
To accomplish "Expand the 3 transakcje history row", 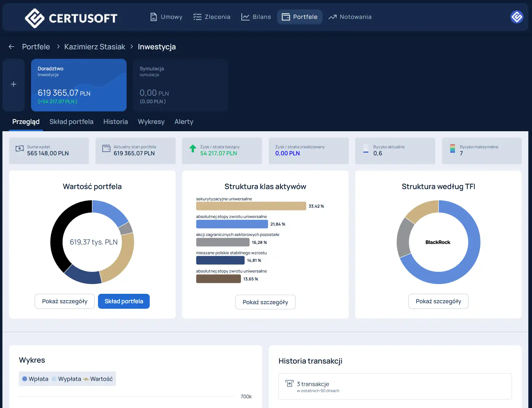I will 395,386.
